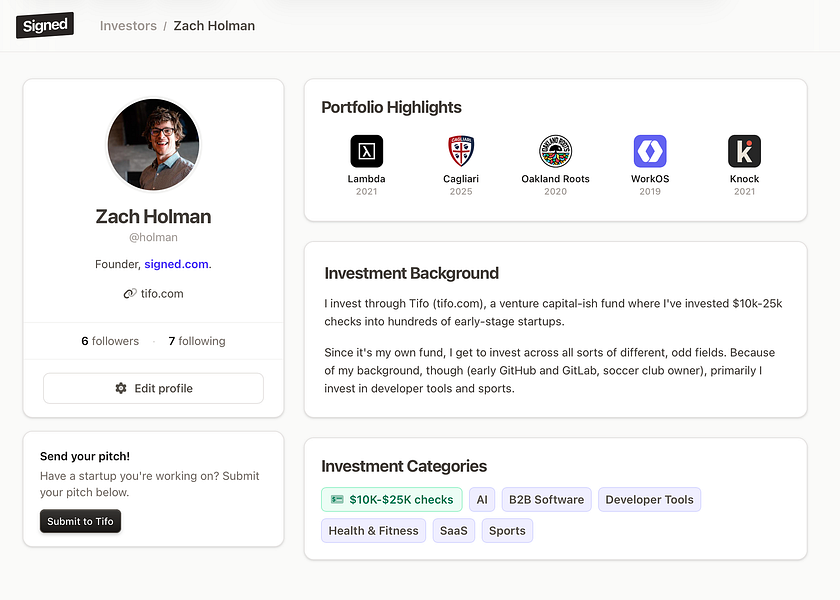Select the AI category tag
Image resolution: width=840 pixels, height=600 pixels.
coord(482,499)
